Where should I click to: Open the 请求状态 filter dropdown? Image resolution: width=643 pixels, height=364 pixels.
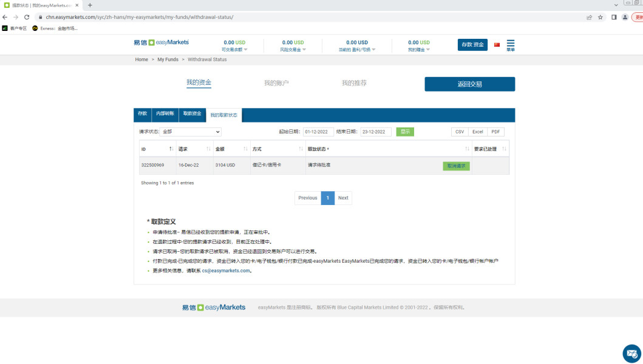pyautogui.click(x=190, y=132)
